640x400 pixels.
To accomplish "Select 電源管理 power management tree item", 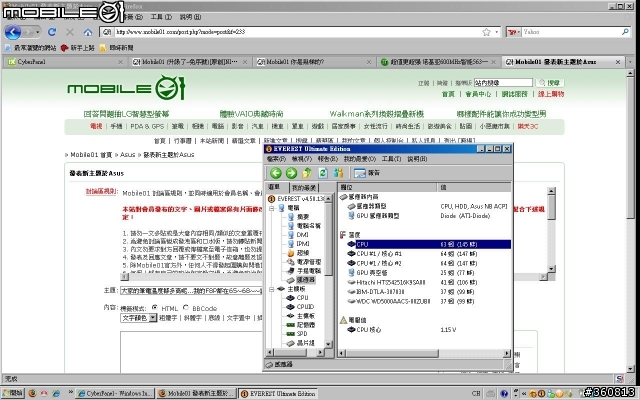I will (304, 262).
